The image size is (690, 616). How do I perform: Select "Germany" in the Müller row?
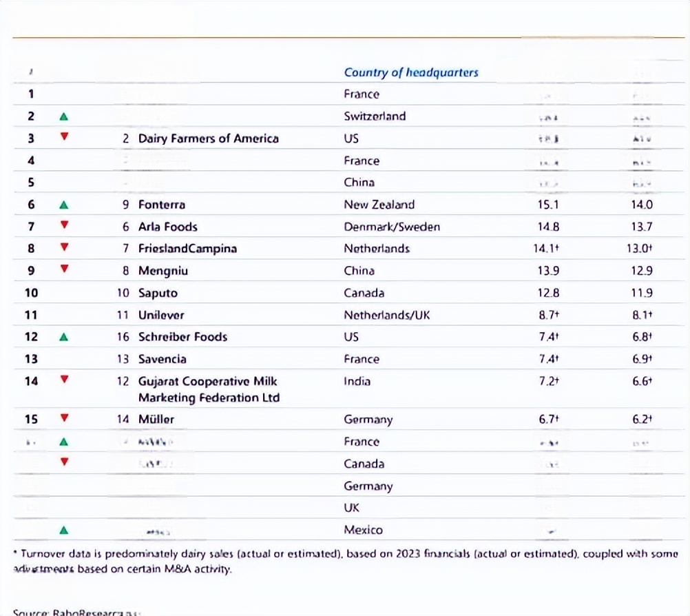[368, 420]
